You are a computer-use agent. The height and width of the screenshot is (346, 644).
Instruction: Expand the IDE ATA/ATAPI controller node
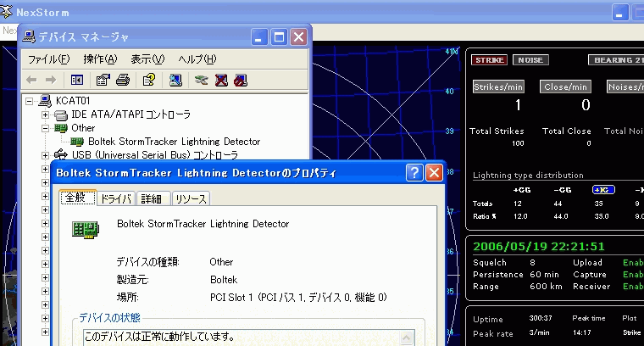46,114
